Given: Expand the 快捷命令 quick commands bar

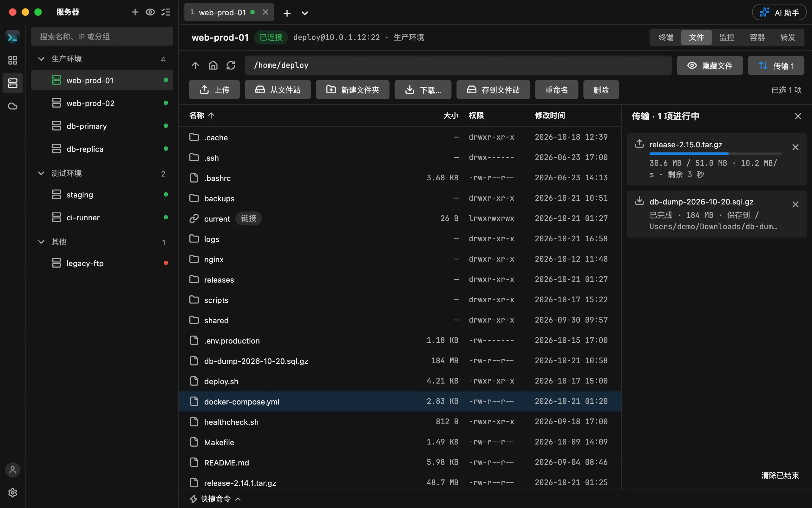Looking at the screenshot, I should (215, 499).
